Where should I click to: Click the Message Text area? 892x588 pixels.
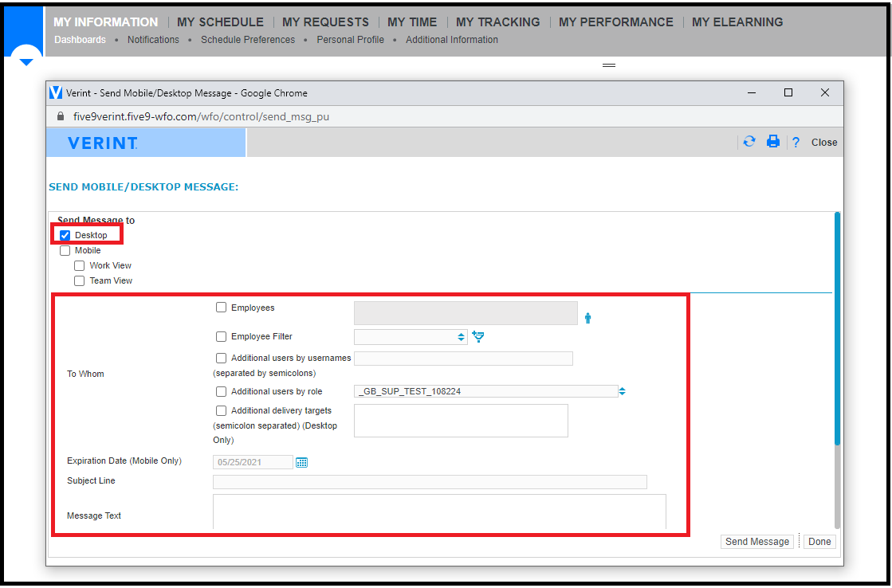pyautogui.click(x=440, y=512)
